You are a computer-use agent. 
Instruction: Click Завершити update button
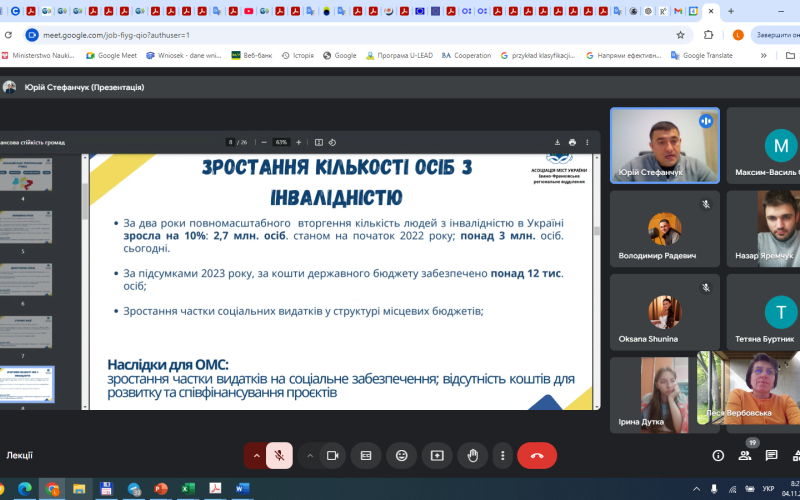[776, 35]
